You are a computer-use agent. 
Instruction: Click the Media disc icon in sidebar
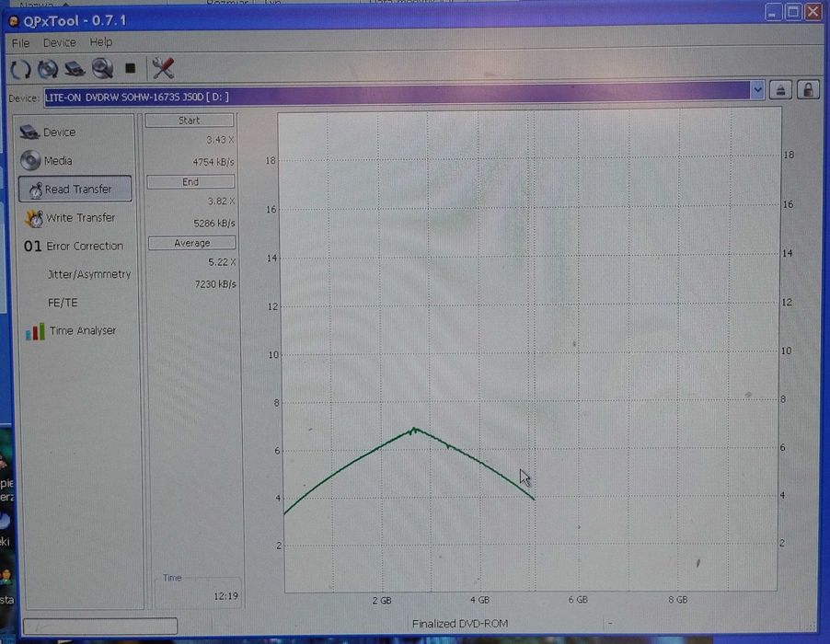click(30, 160)
